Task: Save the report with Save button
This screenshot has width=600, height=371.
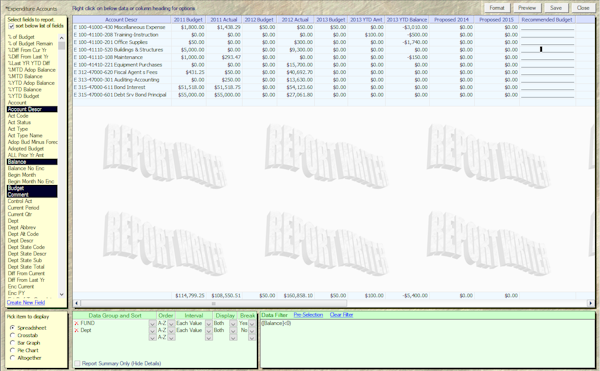Action: pos(556,8)
